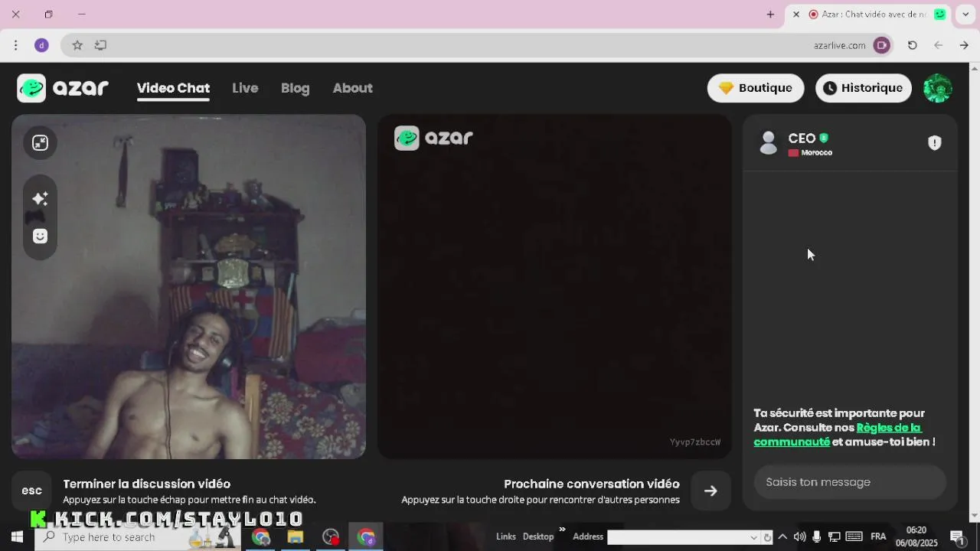The width and height of the screenshot is (980, 551).
Task: Expand the taskbar Address dropdown arrow
Action: (753, 536)
